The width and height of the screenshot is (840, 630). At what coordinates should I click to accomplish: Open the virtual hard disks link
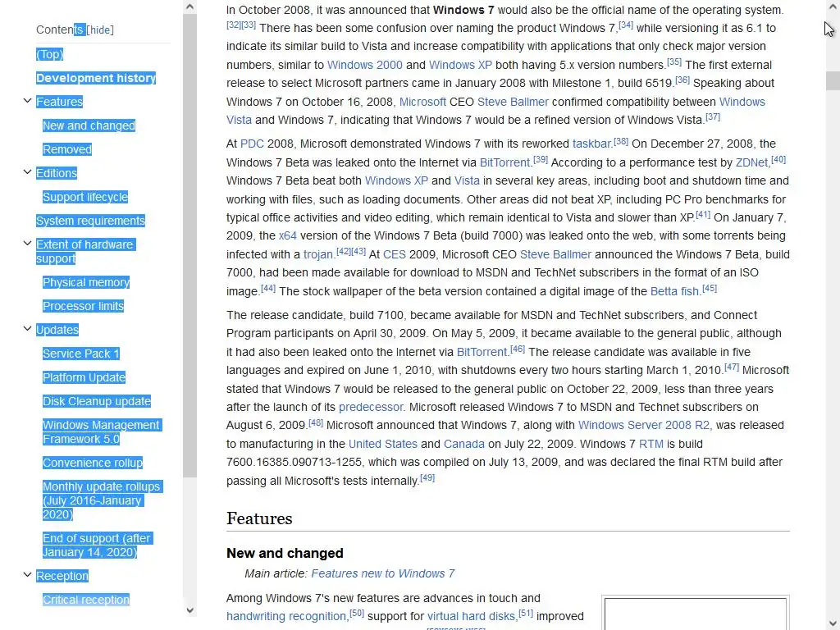tap(472, 617)
